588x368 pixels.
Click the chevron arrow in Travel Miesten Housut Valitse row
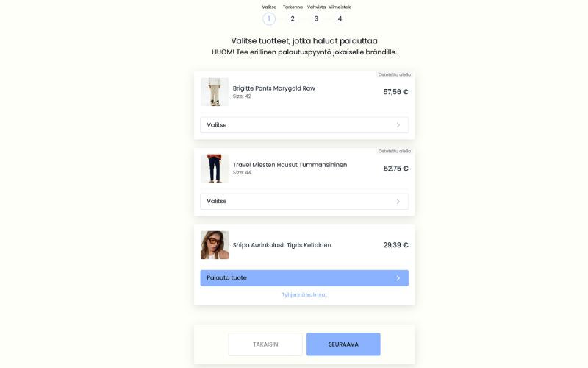click(398, 202)
